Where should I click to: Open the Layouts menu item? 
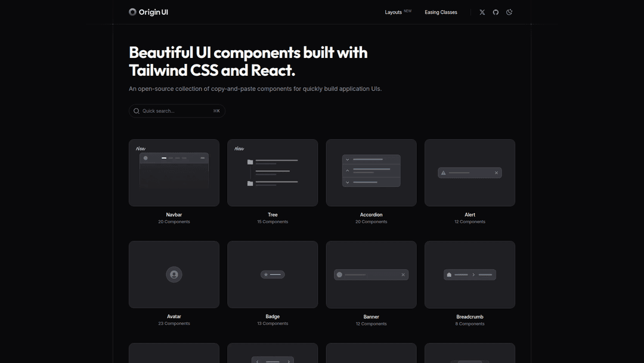tap(394, 12)
